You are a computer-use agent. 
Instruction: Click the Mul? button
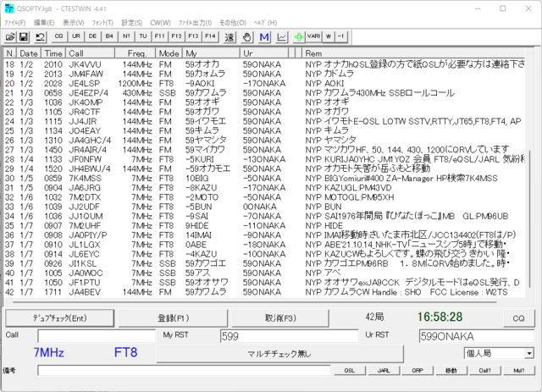[x=519, y=370]
